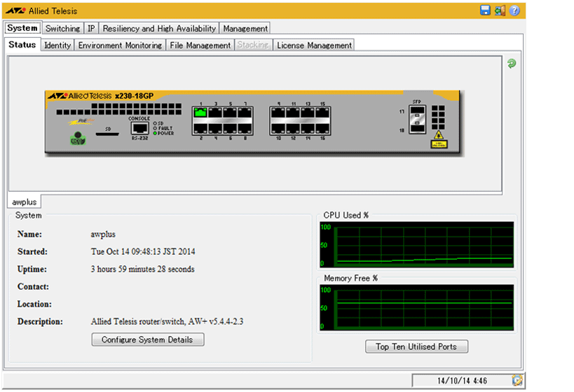Click the Memory Free % graph
Image resolution: width=574 pixels, height=392 pixels.
416,307
